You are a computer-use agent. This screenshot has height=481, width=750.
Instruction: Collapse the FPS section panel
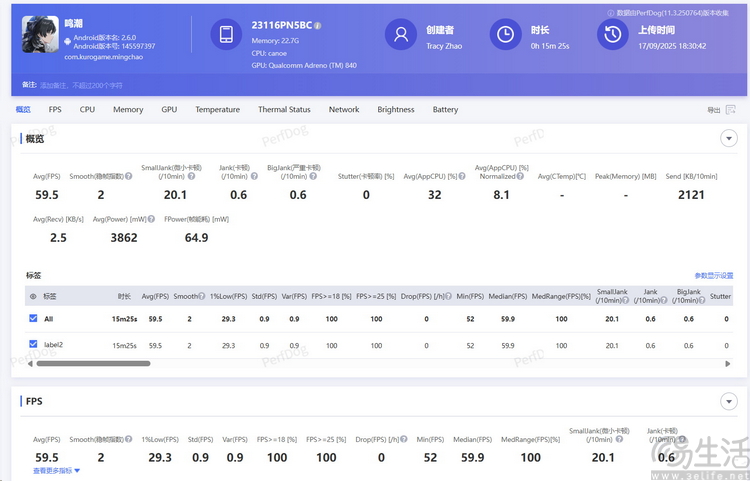728,401
